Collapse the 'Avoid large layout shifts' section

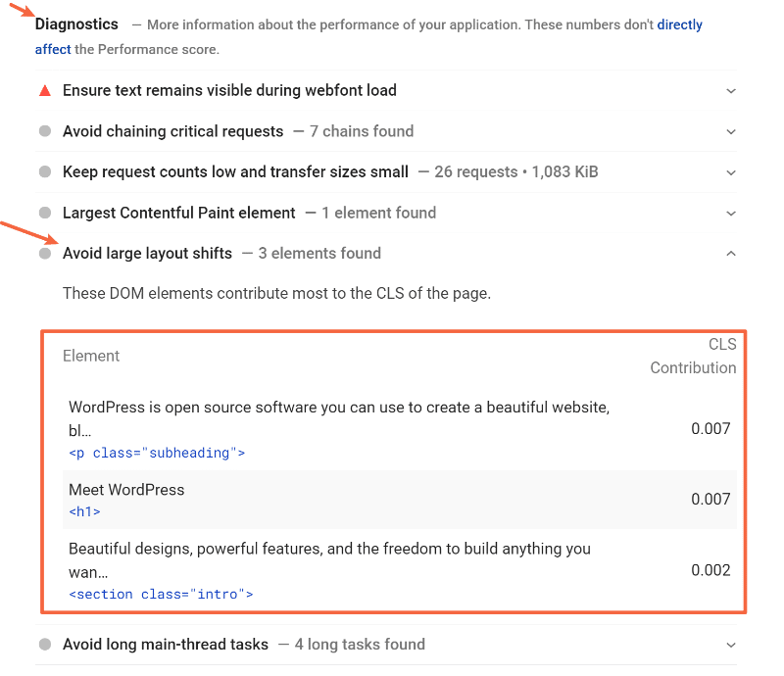tap(731, 253)
